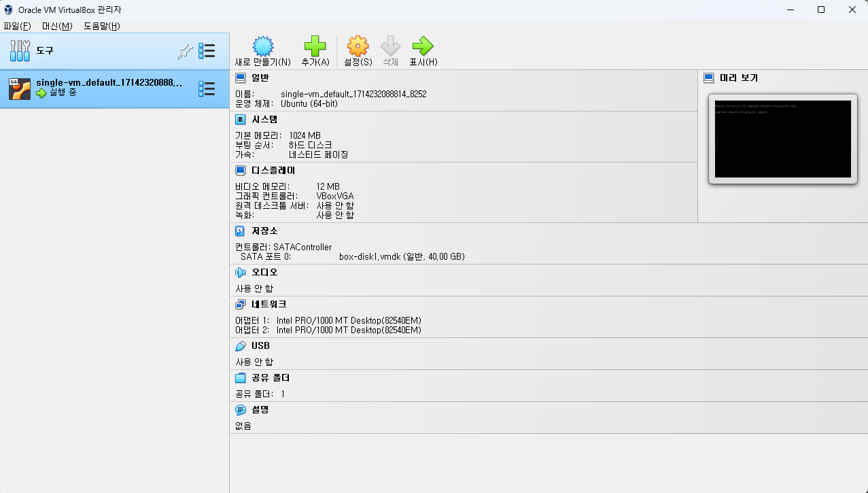Click the 새로 만들기(N) new VM icon

262,46
